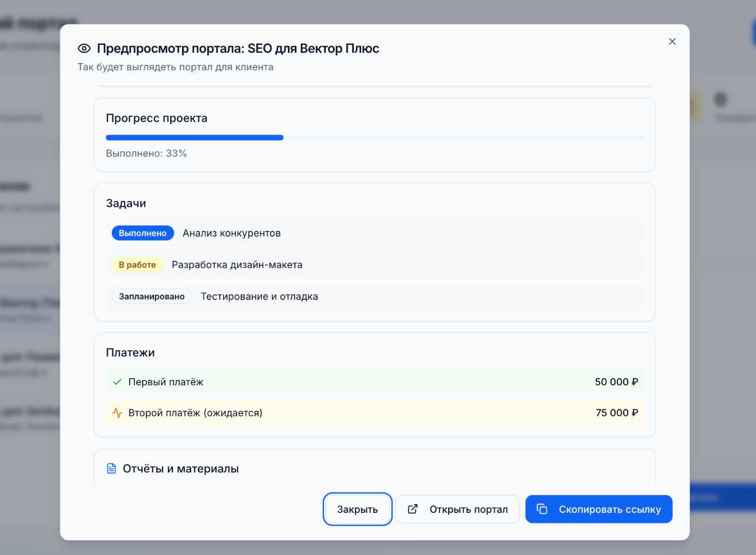The height and width of the screenshot is (555, 756).
Task: Click the Выполнено status badge
Action: 143,233
